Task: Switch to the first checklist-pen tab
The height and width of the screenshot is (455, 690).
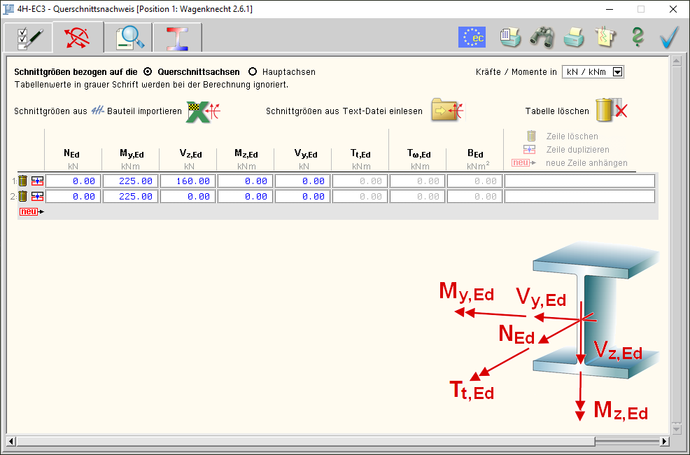Action: click(x=26, y=38)
